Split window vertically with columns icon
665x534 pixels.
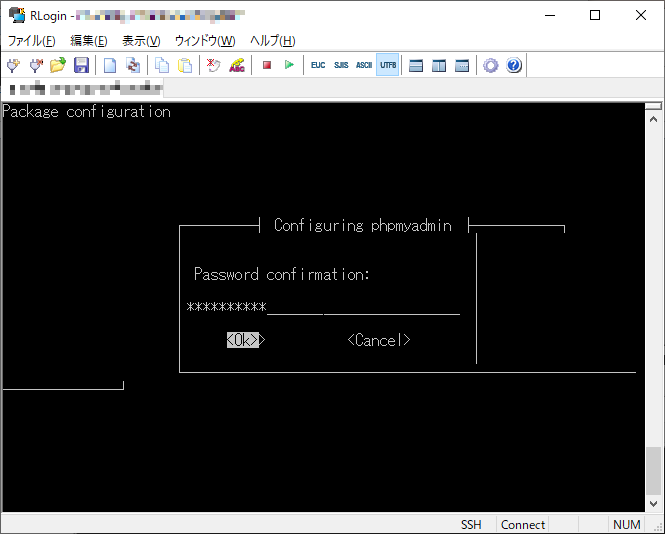click(x=439, y=65)
